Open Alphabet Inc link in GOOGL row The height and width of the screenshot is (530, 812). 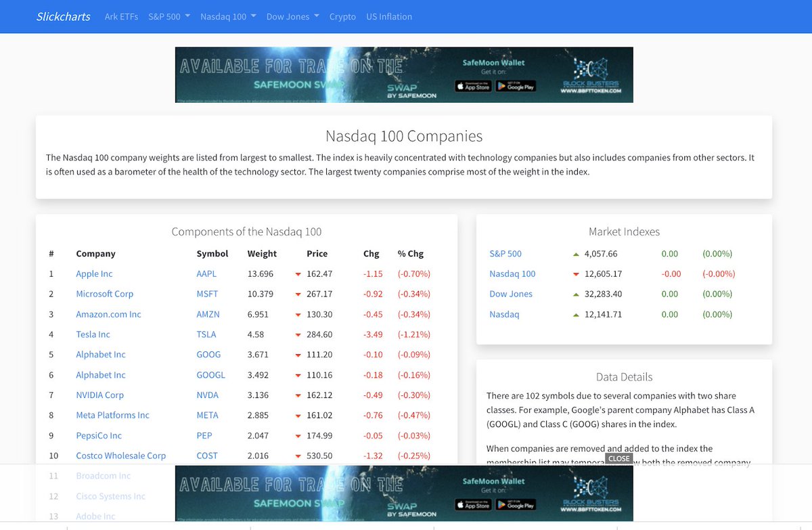pos(101,375)
